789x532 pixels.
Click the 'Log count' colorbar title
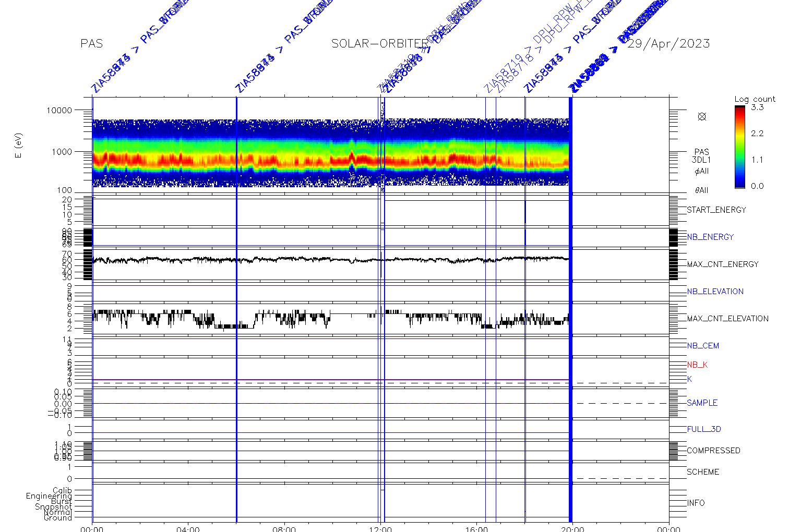coord(755,99)
